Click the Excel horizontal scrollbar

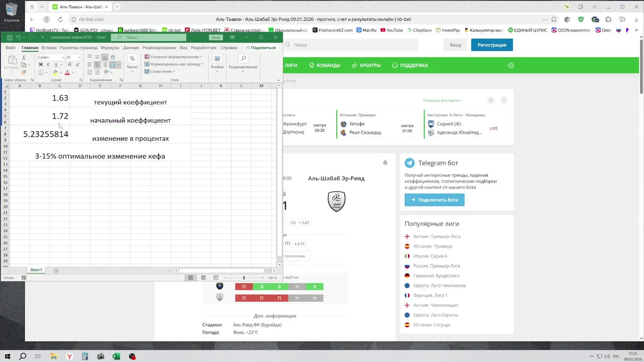tap(221, 270)
